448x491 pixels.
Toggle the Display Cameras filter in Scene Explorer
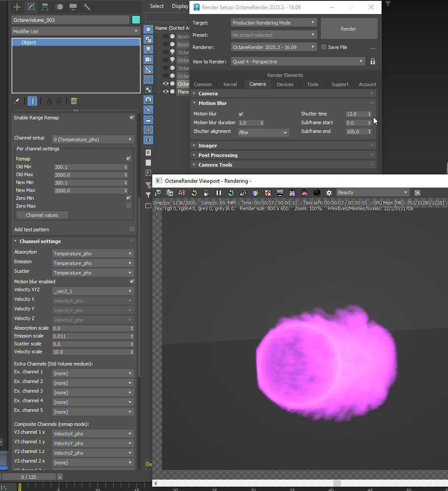click(148, 59)
